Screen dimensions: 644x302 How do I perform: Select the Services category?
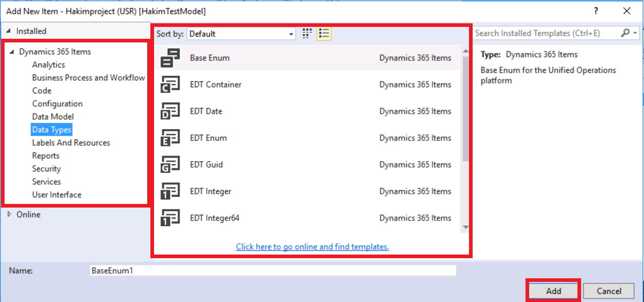pyautogui.click(x=46, y=182)
